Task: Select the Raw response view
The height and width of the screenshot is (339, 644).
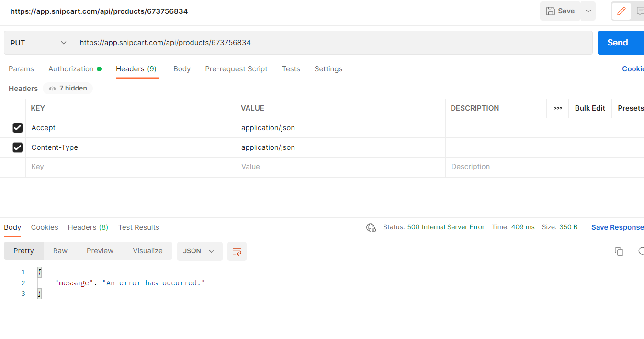Action: pyautogui.click(x=60, y=251)
